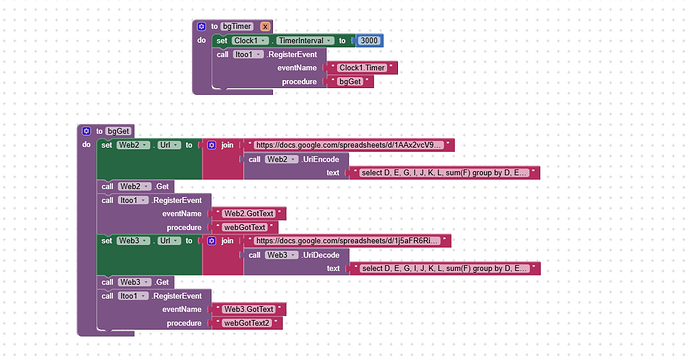
Task: Select the query text under UriDecode
Action: (x=444, y=268)
